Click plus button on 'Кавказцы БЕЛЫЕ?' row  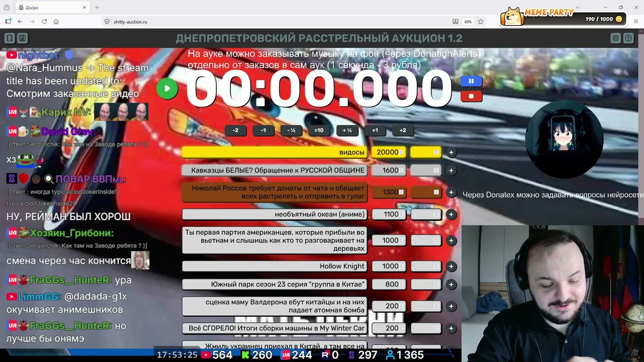451,170
